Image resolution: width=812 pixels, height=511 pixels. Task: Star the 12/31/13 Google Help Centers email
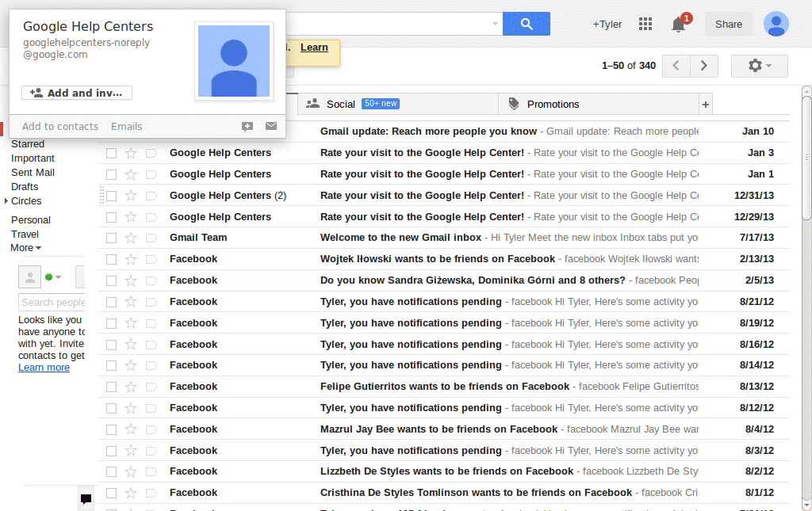pyautogui.click(x=131, y=196)
